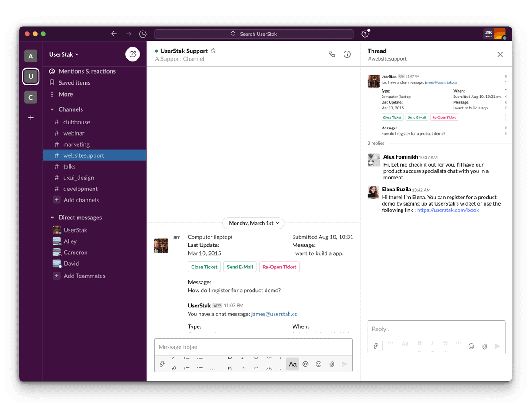Attach a file in the message composer
532x408 pixels.
[332, 364]
